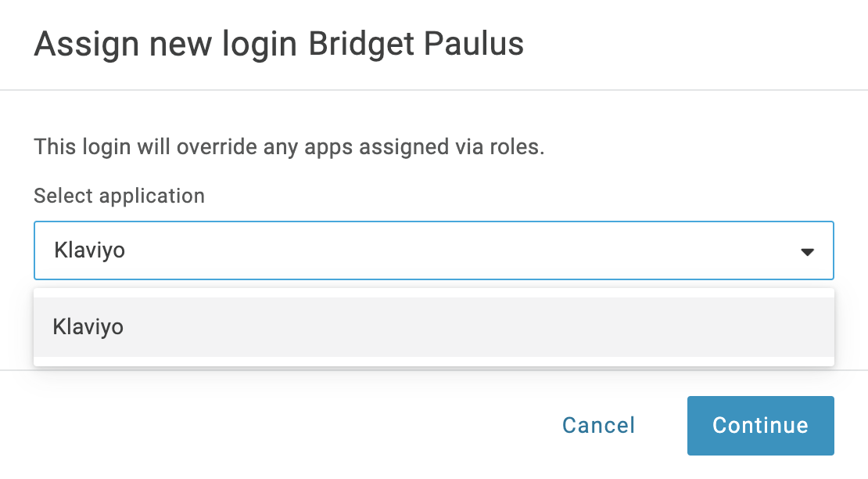The width and height of the screenshot is (868, 479).
Task: Confirm the assignment with Continue
Action: pos(759,425)
